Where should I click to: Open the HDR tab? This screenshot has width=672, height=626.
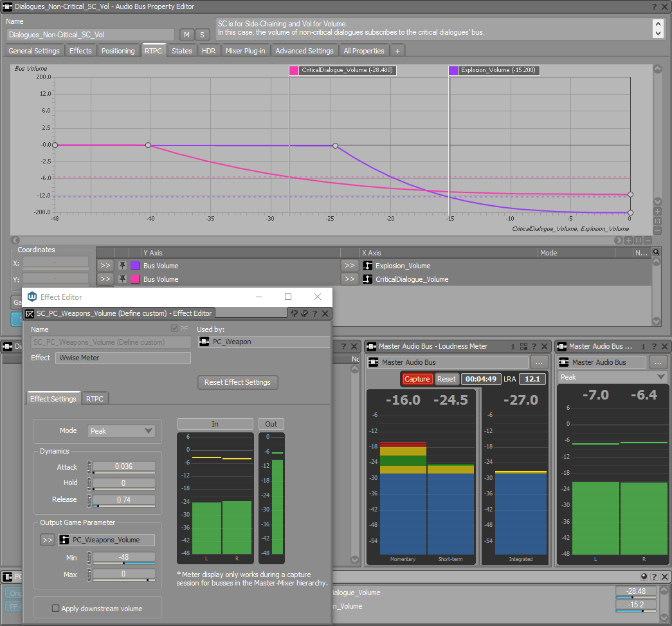[x=208, y=51]
